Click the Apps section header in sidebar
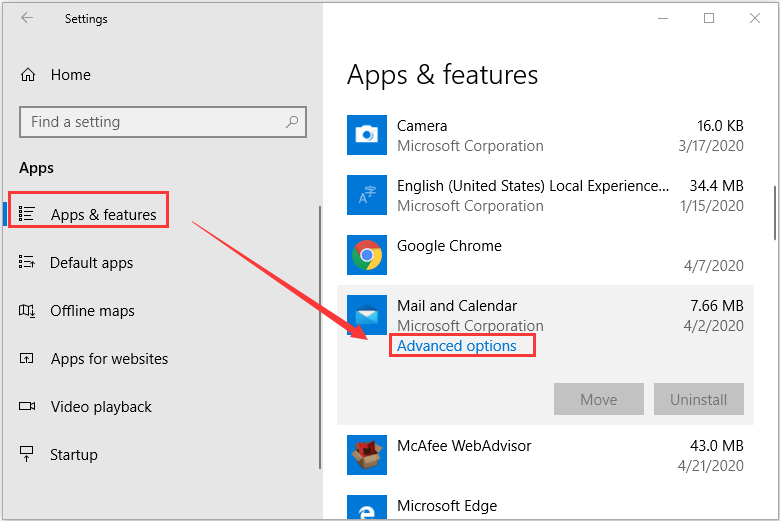Image resolution: width=780 pixels, height=521 pixels. pos(36,168)
